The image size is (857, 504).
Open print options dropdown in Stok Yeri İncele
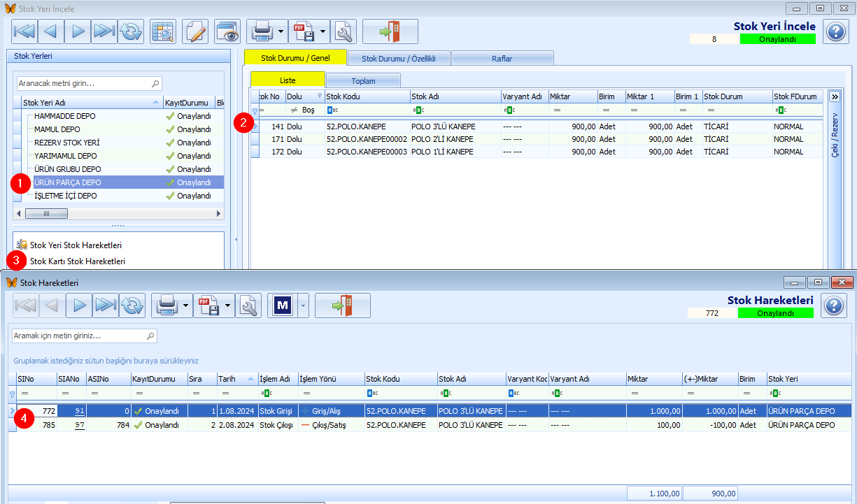pos(281,31)
